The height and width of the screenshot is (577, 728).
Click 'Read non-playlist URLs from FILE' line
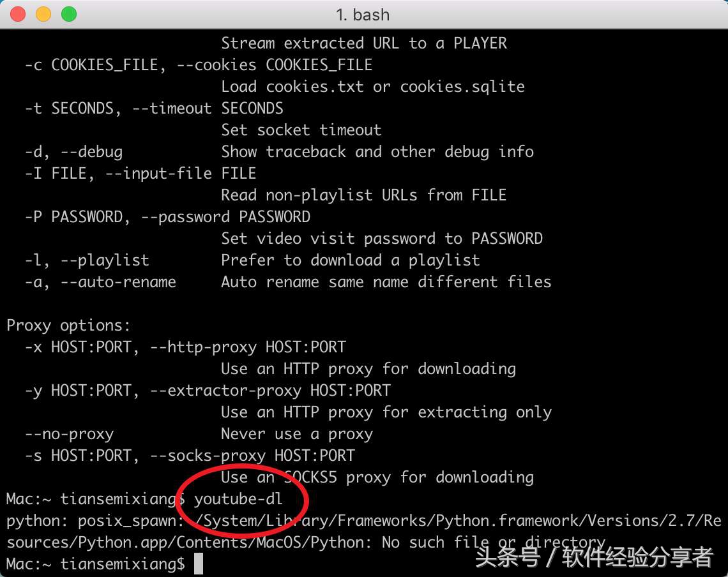pos(363,195)
